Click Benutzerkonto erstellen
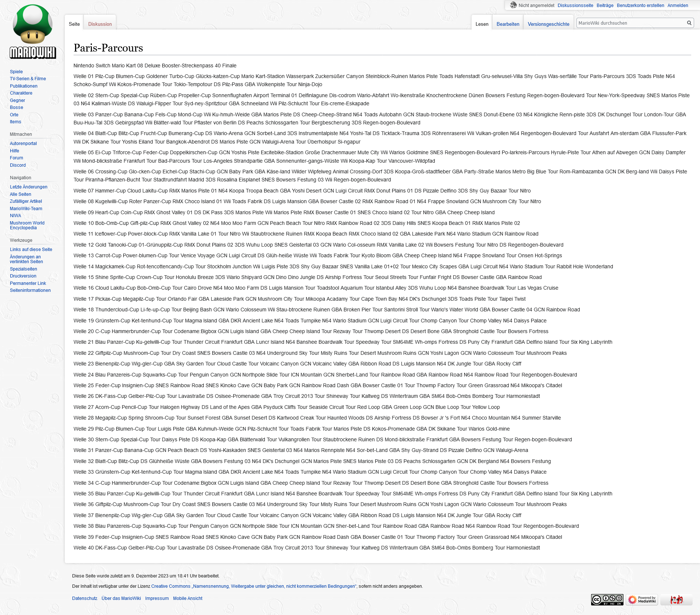Screen dimensions: 700x615 pyautogui.click(x=640, y=6)
